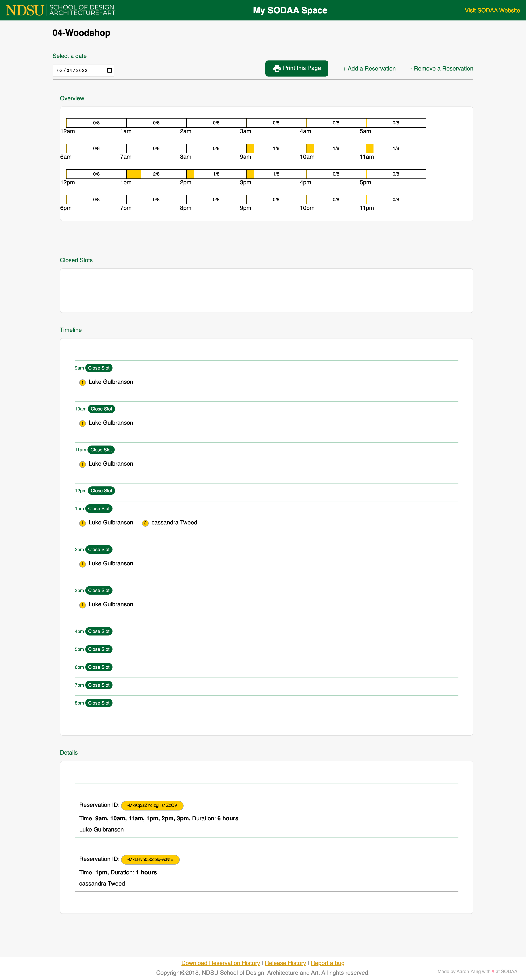The width and height of the screenshot is (526, 980).
Task: Click the NDSU logo in the header
Action: point(60,10)
